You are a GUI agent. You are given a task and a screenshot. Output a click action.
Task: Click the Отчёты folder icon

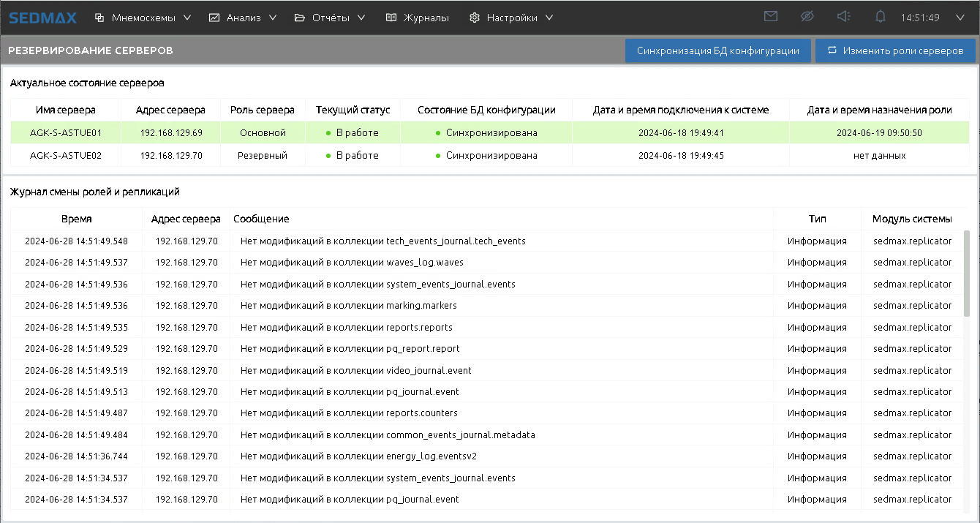(299, 18)
